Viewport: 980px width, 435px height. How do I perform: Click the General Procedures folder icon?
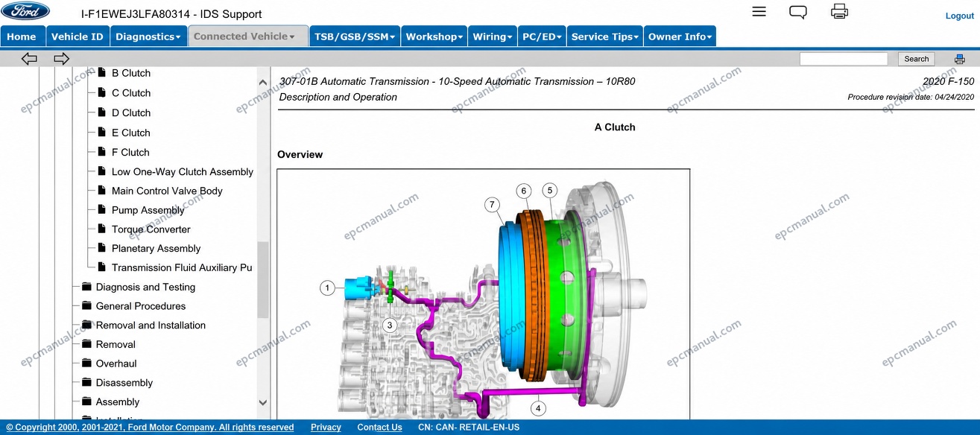86,305
